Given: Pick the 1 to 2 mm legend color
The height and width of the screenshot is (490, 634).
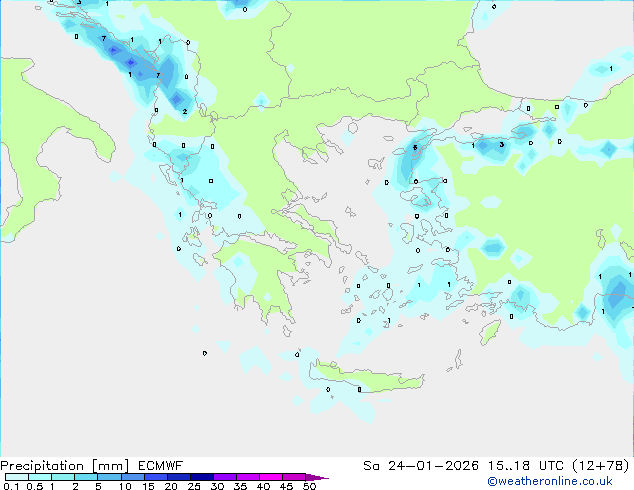Looking at the screenshot, I should point(63,477).
